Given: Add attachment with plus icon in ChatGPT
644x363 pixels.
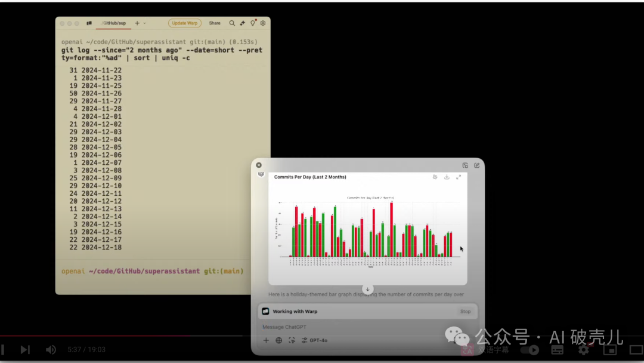Looking at the screenshot, I should [x=266, y=340].
